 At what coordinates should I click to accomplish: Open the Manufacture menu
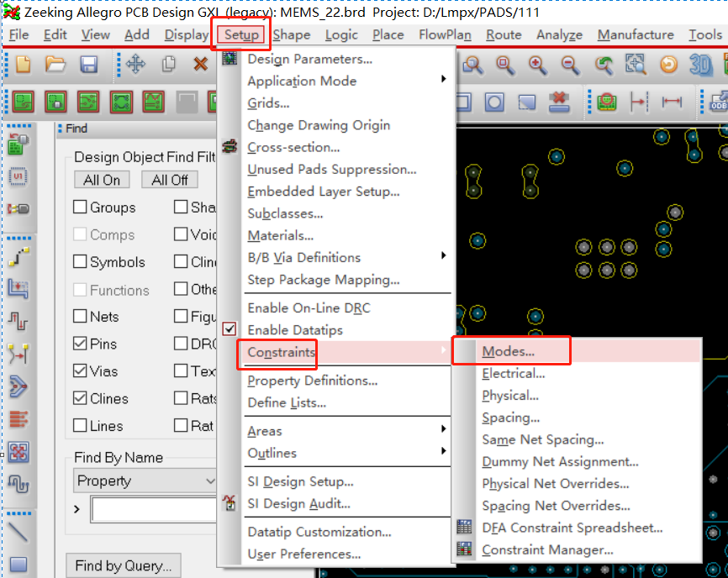(x=636, y=34)
